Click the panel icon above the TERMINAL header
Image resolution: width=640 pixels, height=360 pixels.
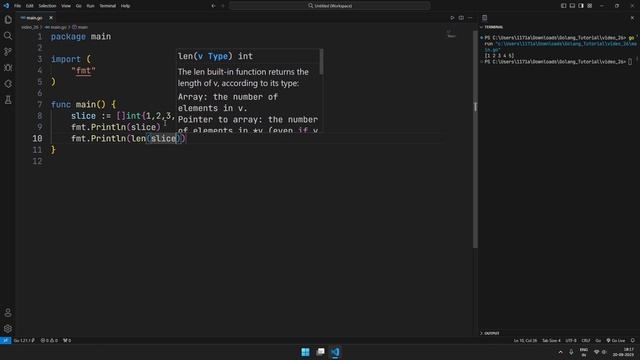pos(484,18)
